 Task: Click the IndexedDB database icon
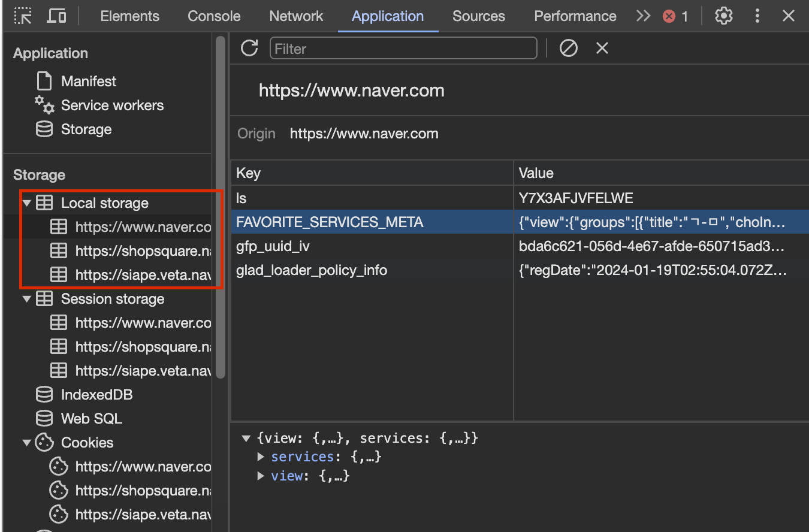pos(44,395)
